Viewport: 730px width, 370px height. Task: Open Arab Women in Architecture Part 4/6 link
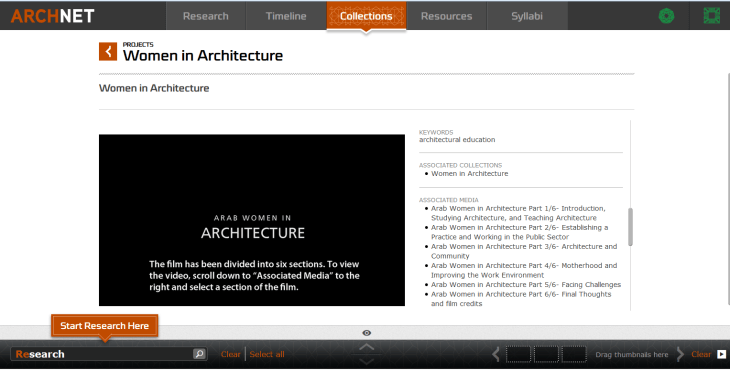tap(524, 270)
